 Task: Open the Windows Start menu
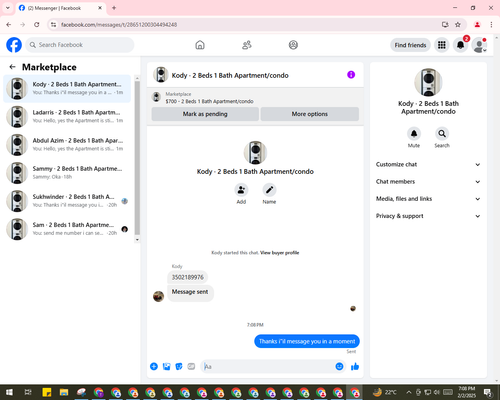click(x=9, y=392)
